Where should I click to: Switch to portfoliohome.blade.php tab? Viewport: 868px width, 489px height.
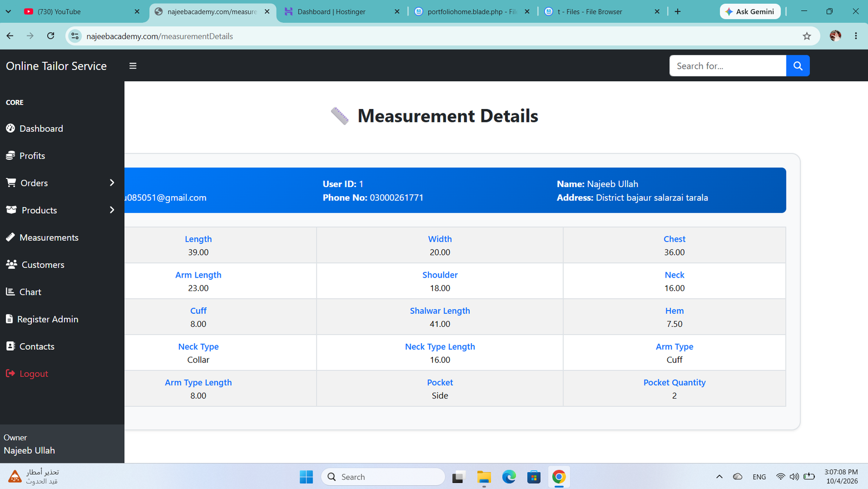click(471, 11)
